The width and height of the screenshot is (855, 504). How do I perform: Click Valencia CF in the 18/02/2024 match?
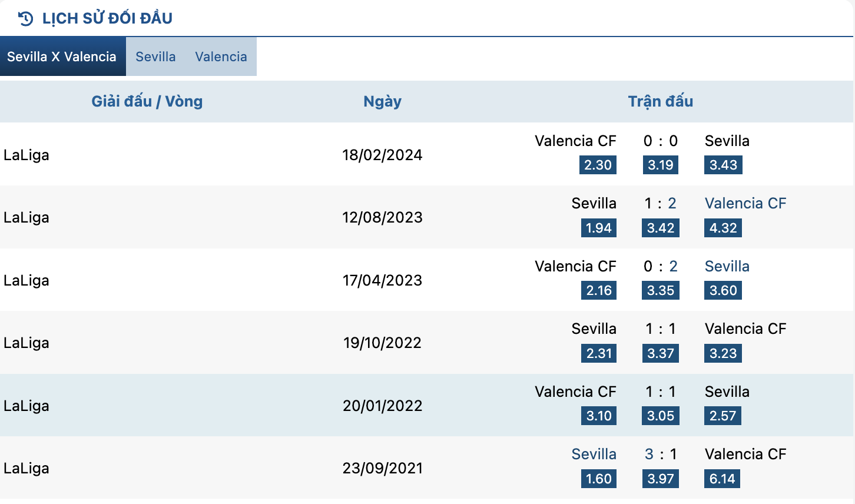(x=575, y=141)
